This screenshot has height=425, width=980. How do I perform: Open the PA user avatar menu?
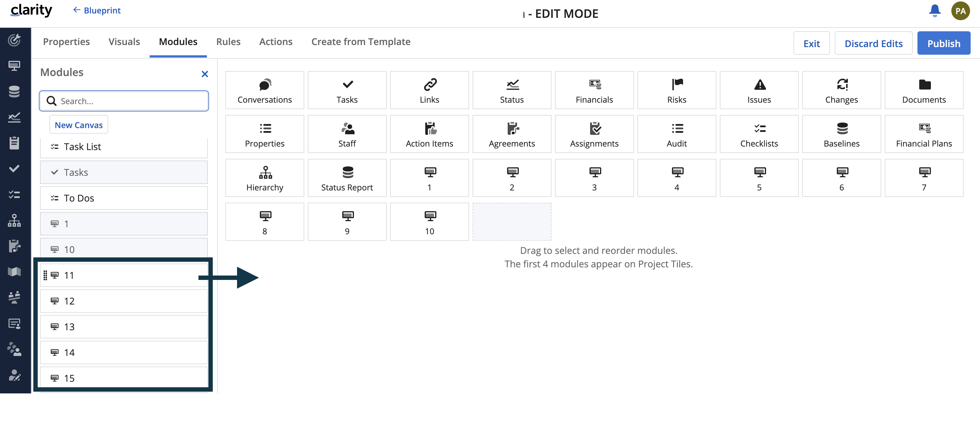tap(960, 11)
